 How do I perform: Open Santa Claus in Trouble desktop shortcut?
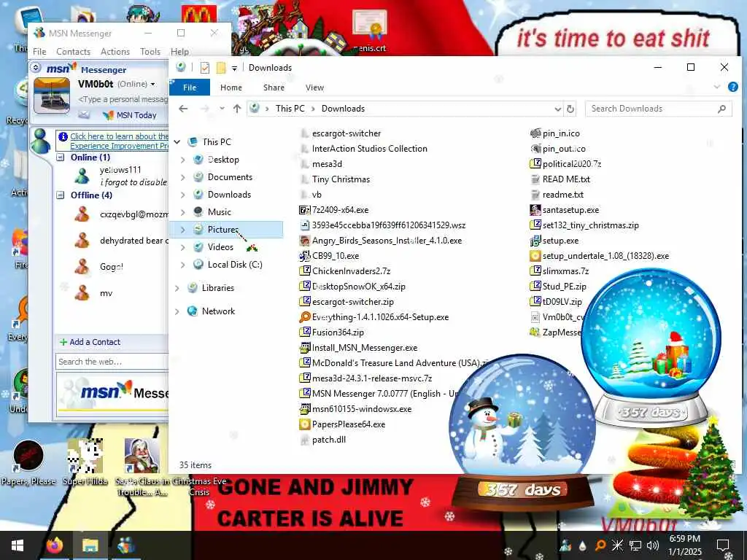[x=142, y=467]
